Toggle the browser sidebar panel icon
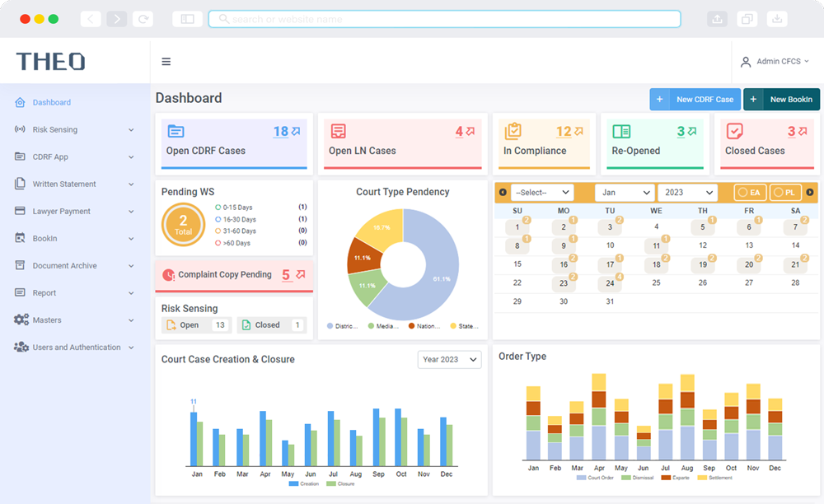The image size is (824, 504). coord(188,20)
